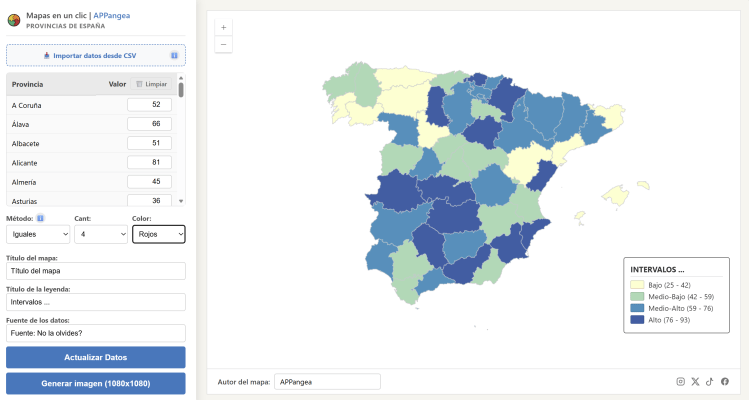Open the X (Twitter) icon link
The image size is (749, 400).
695,381
